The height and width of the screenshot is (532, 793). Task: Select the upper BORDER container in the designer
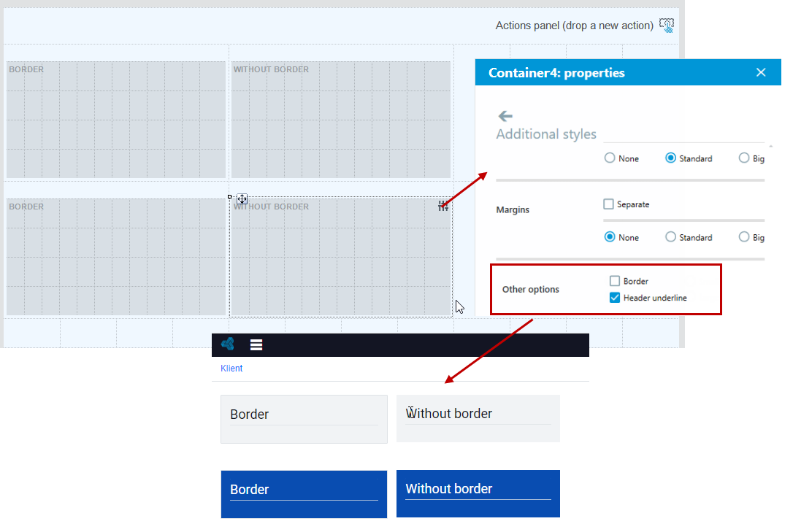(x=116, y=120)
